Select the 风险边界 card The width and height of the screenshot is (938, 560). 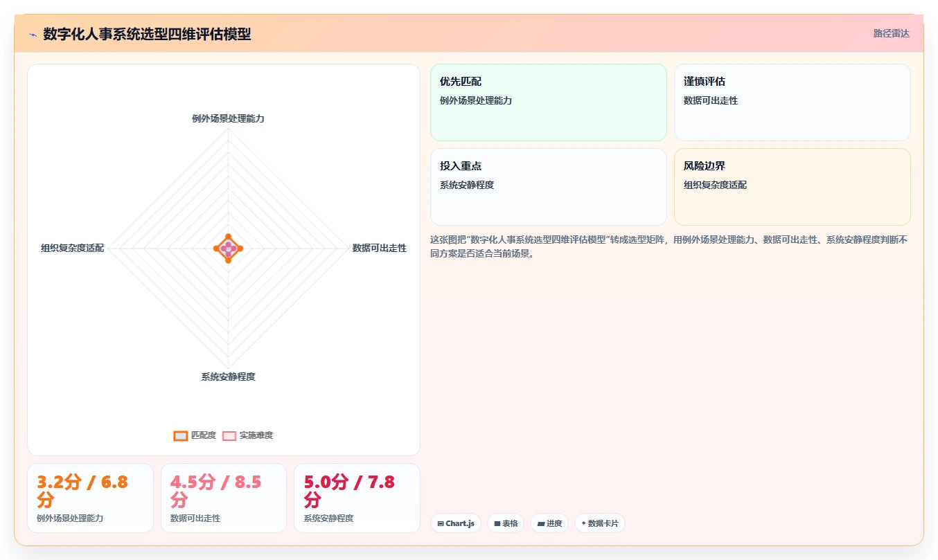click(x=793, y=187)
